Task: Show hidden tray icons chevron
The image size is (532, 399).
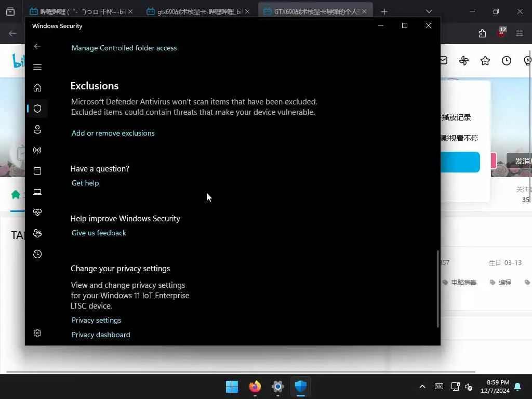Action: pyautogui.click(x=422, y=387)
